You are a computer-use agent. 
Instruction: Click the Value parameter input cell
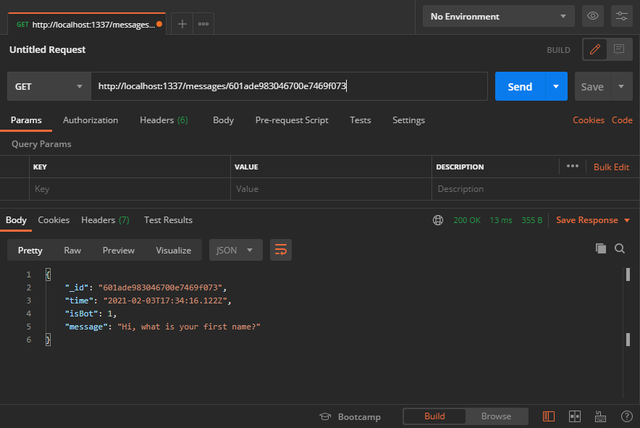[x=331, y=189]
